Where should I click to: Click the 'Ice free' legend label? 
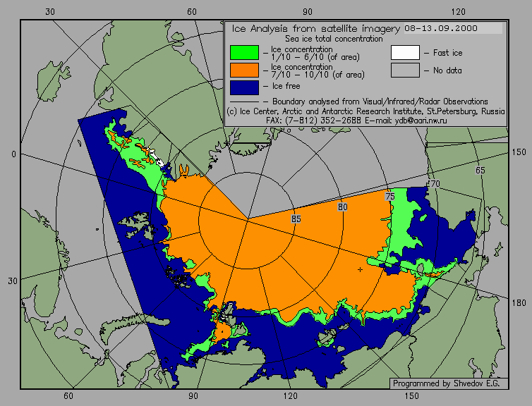pyautogui.click(x=286, y=86)
